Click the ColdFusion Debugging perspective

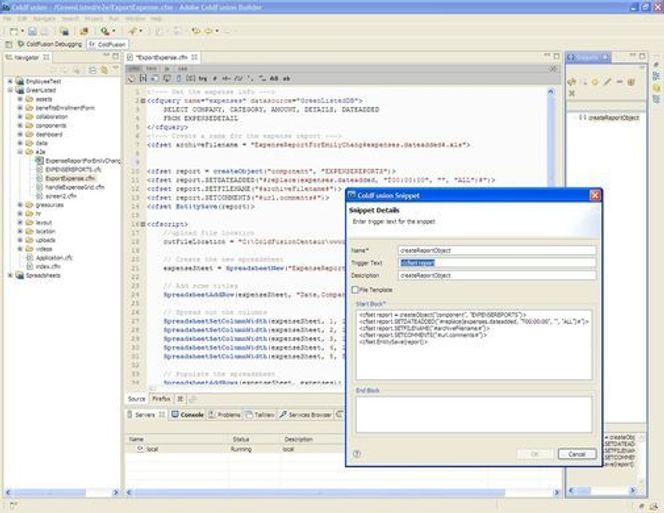[x=50, y=44]
